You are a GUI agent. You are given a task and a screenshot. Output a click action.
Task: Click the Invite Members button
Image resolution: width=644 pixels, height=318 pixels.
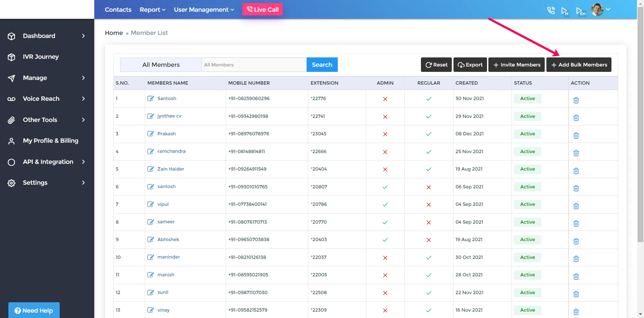point(517,65)
